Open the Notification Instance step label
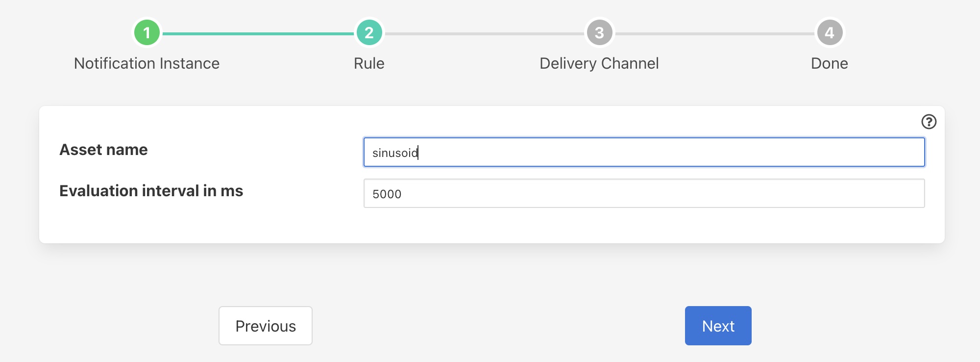Viewport: 980px width, 362px height. point(147,63)
